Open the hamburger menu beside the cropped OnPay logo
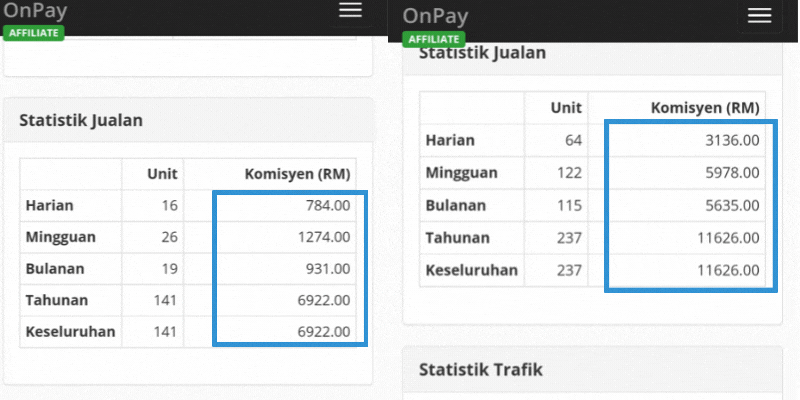 (350, 10)
